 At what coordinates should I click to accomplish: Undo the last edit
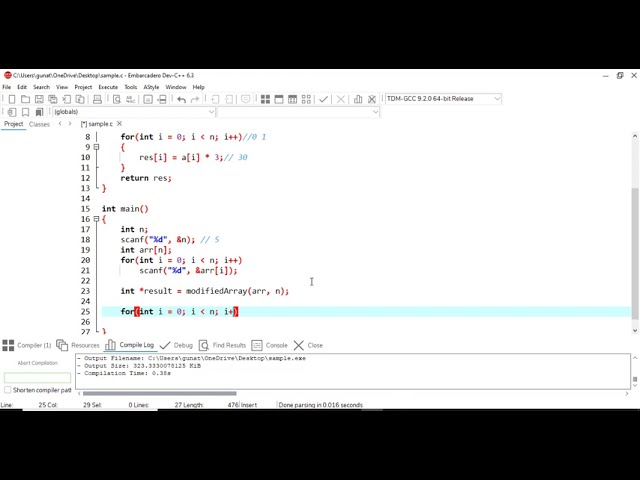click(x=181, y=99)
